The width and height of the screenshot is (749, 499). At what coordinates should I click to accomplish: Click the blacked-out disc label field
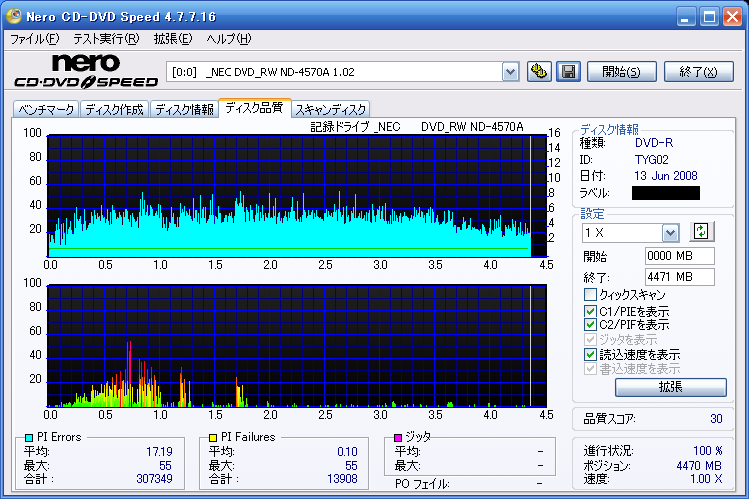[666, 193]
